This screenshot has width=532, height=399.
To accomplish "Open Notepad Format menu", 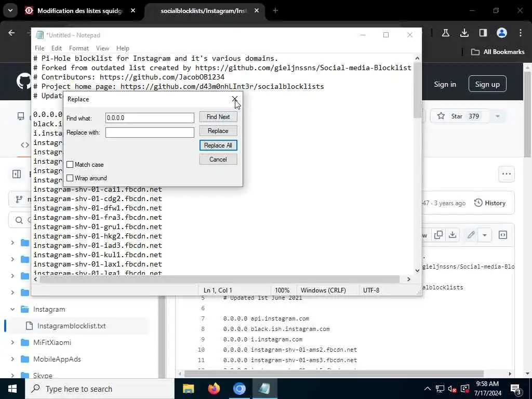I will pyautogui.click(x=79, y=48).
